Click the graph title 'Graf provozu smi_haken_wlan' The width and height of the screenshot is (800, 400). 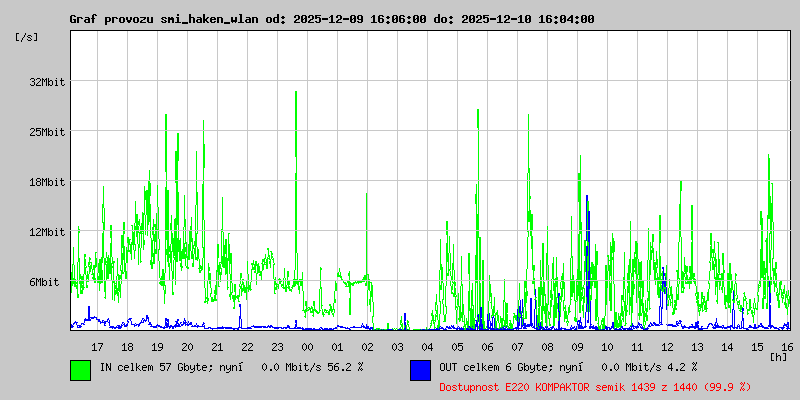coord(165,19)
